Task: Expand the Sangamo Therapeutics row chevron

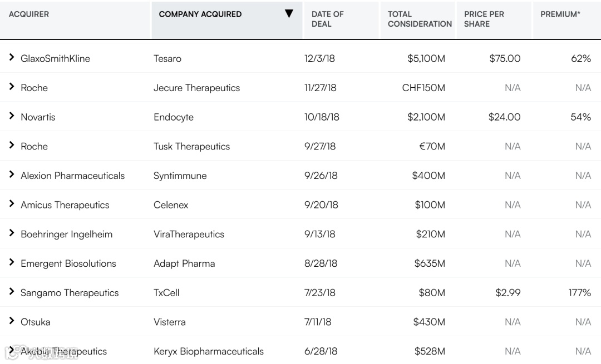Action: pos(11,292)
